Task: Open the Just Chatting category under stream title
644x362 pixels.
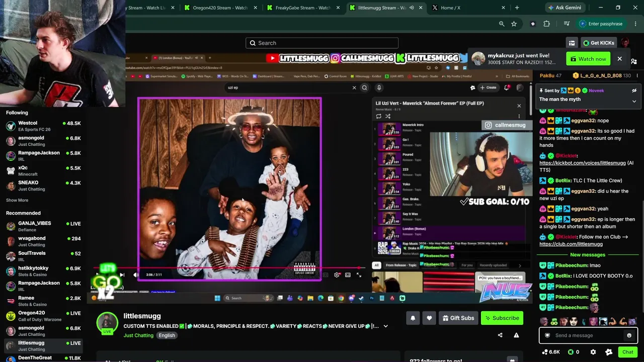Action: tap(138, 335)
